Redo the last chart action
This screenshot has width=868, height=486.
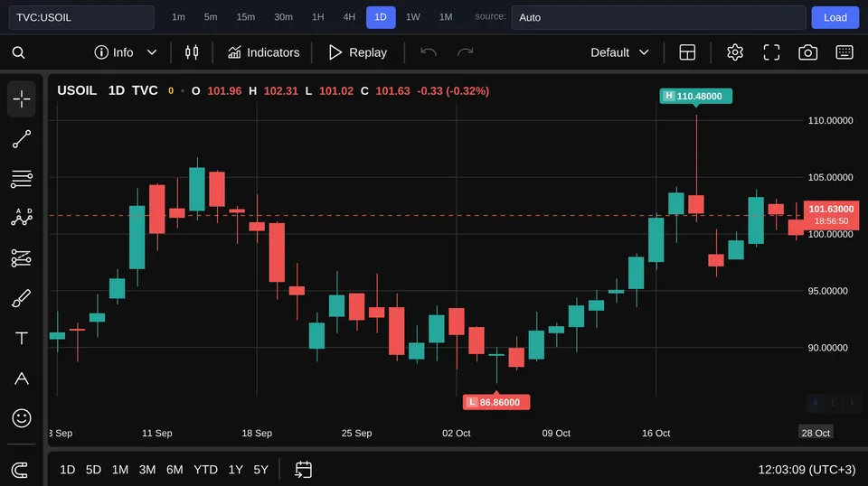coord(465,52)
